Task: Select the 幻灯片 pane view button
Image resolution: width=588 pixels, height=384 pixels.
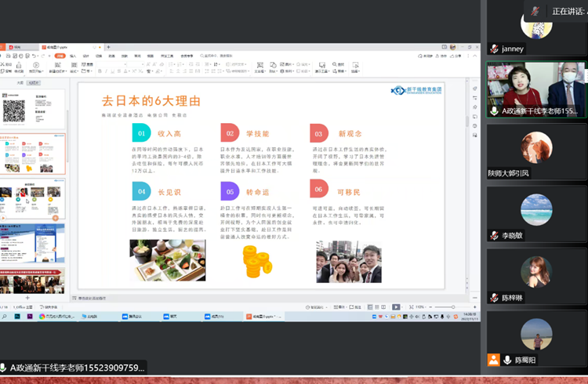Action: [34, 82]
